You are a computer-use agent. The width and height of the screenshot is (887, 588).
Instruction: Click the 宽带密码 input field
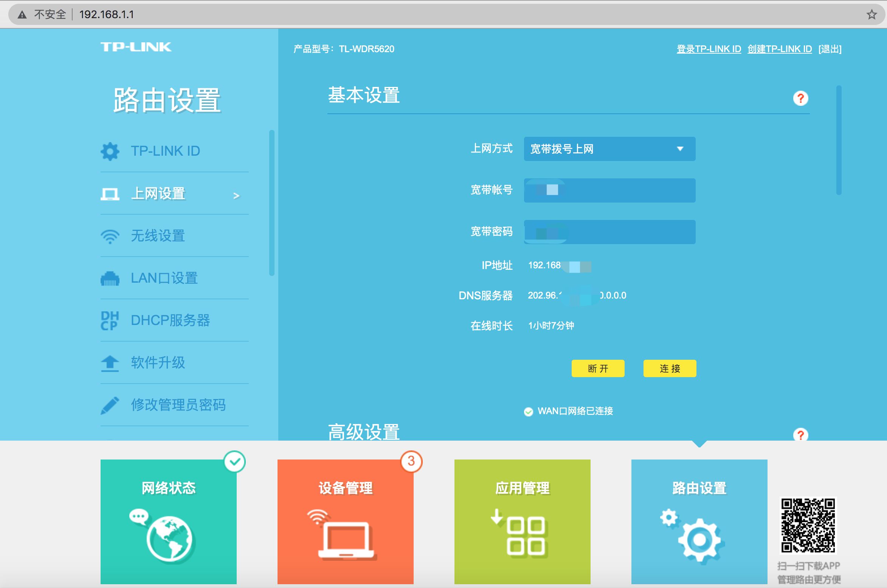[x=609, y=232]
